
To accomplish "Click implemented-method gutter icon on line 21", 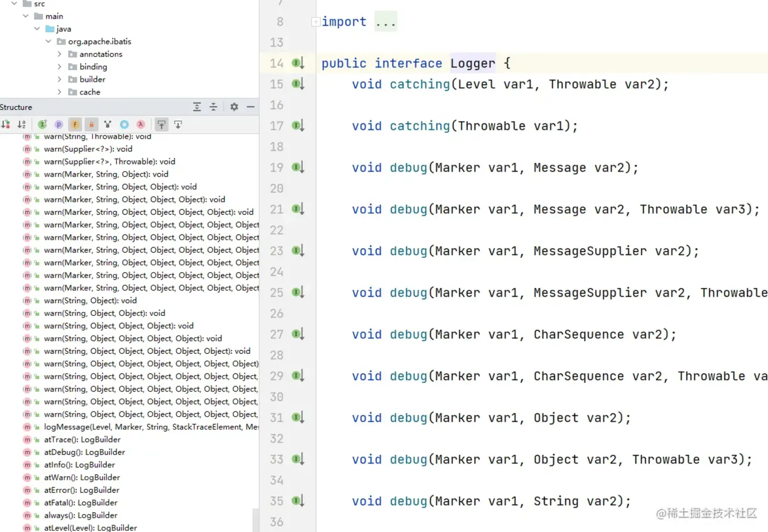I will tap(298, 209).
